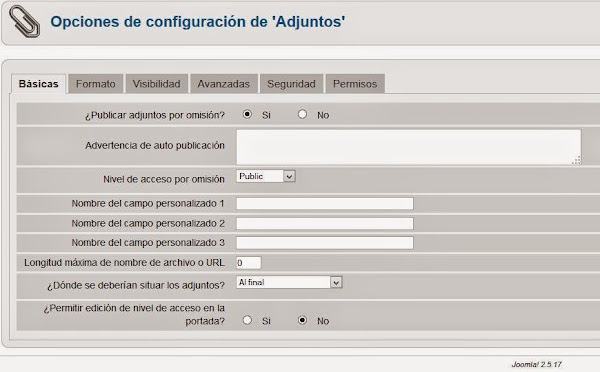Viewport: 600px width, 372px height.
Task: Select Si for Permitir edición en portada
Action: tap(247, 320)
